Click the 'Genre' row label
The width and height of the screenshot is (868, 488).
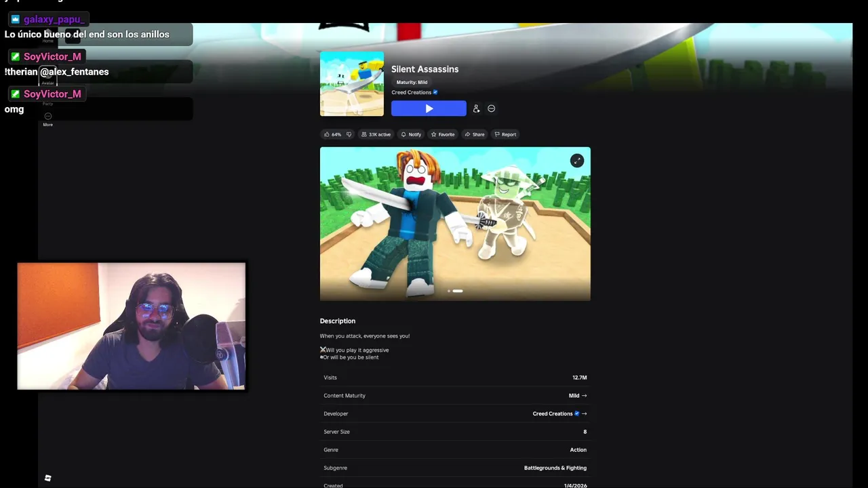pyautogui.click(x=331, y=450)
